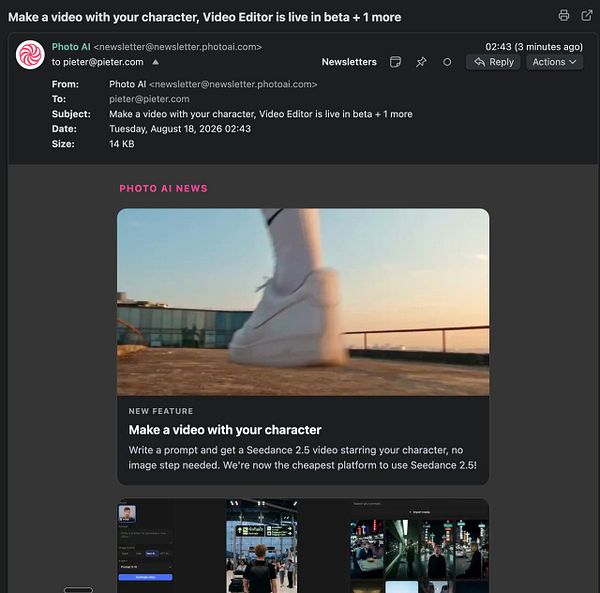Click the email title at top
The width and height of the screenshot is (600, 593).
204,17
